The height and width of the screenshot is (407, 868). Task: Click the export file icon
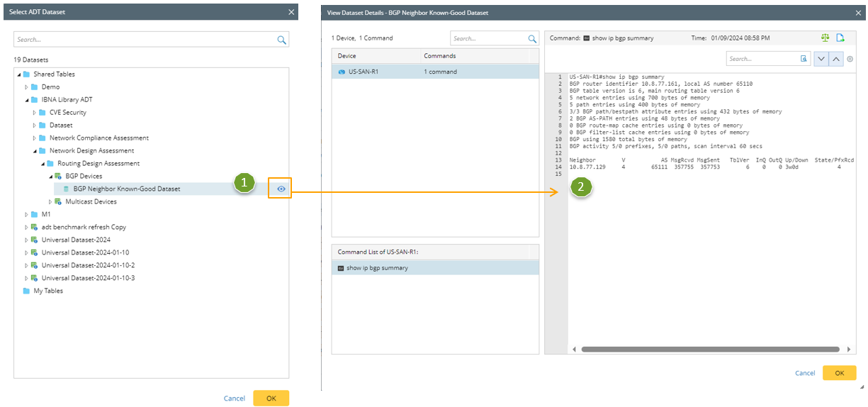coord(840,38)
